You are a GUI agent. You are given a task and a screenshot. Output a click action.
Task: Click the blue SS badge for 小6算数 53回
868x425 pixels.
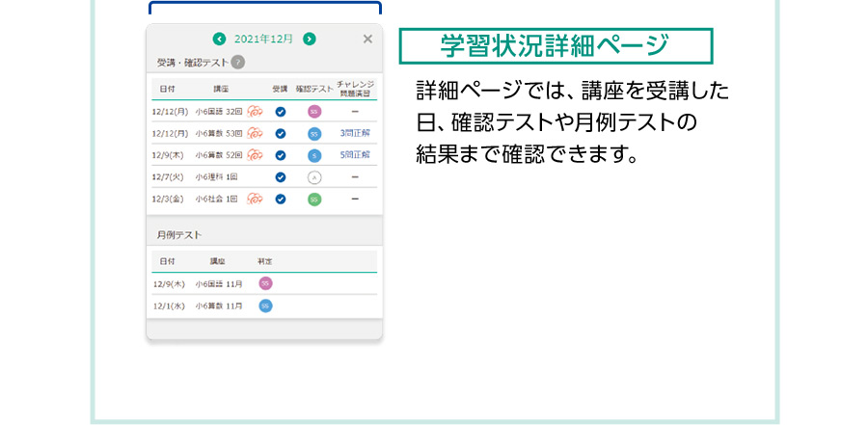314,133
